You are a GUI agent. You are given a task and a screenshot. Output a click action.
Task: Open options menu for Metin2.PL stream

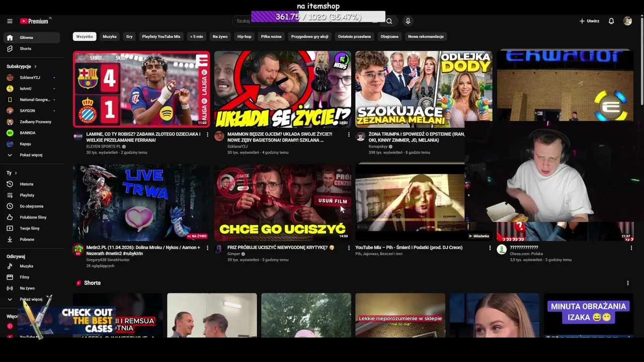click(x=207, y=248)
